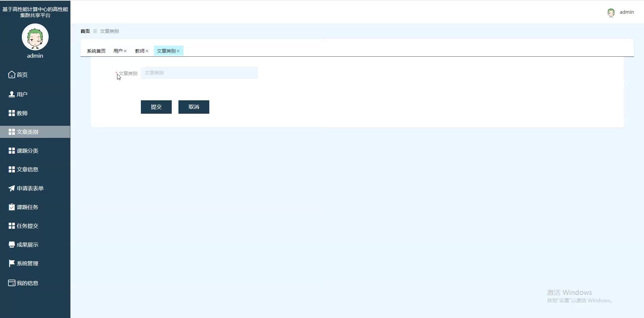Click the clipboard icon beside 课题任务
The image size is (644, 318).
pos(12,207)
